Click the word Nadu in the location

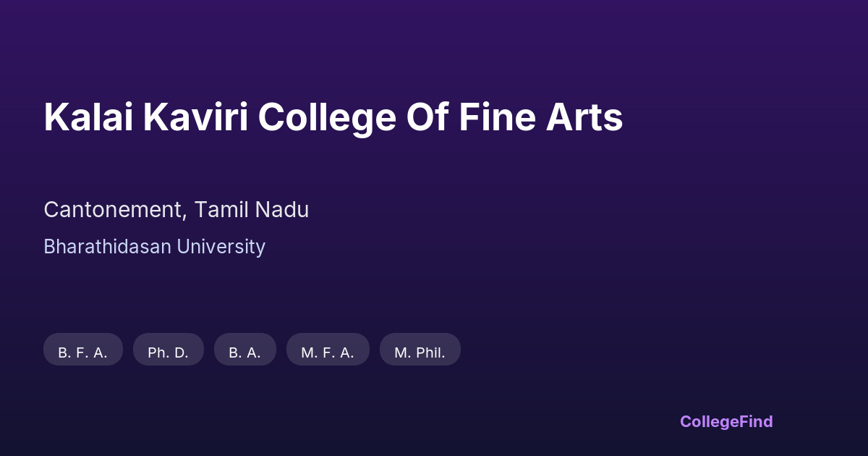pos(281,210)
